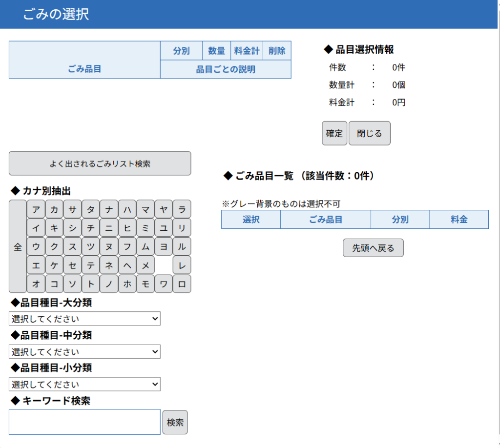The width and height of the screenshot is (500, 448).
Task: Click the keyword search input field
Action: click(84, 422)
